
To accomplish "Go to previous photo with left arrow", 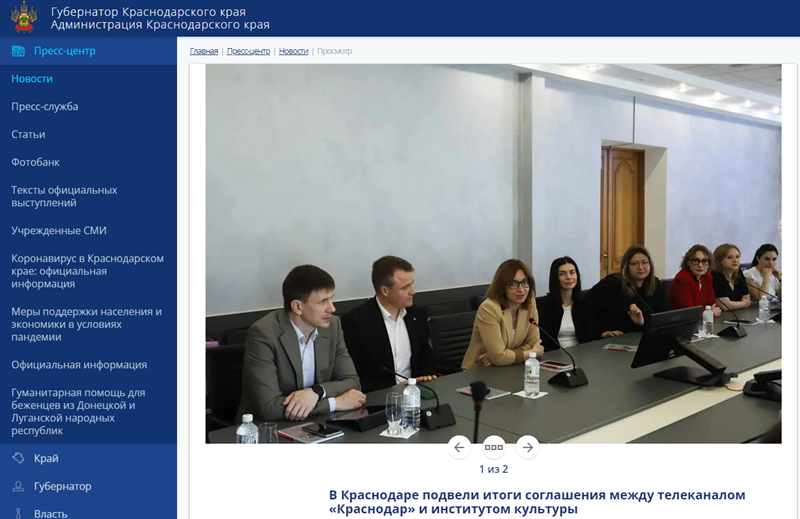I will 459,448.
